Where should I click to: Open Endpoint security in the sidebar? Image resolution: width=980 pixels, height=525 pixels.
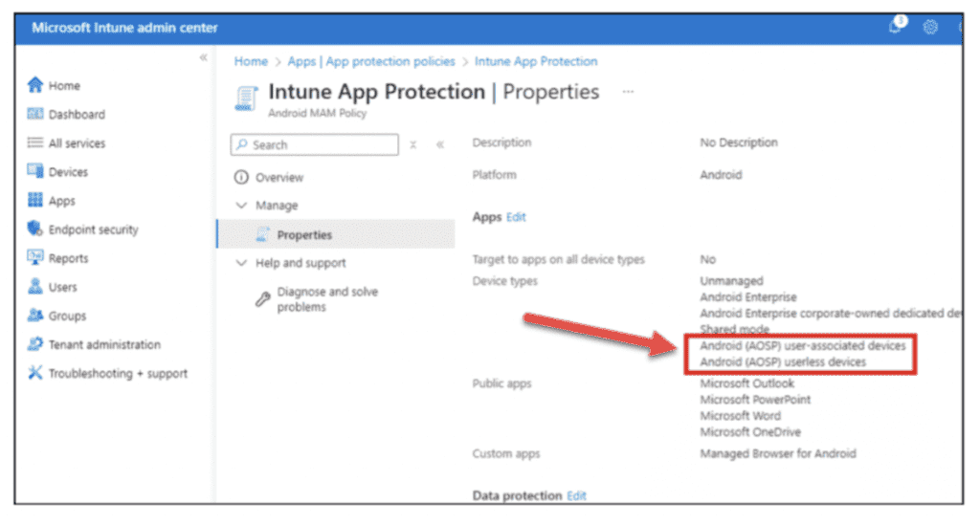point(93,230)
